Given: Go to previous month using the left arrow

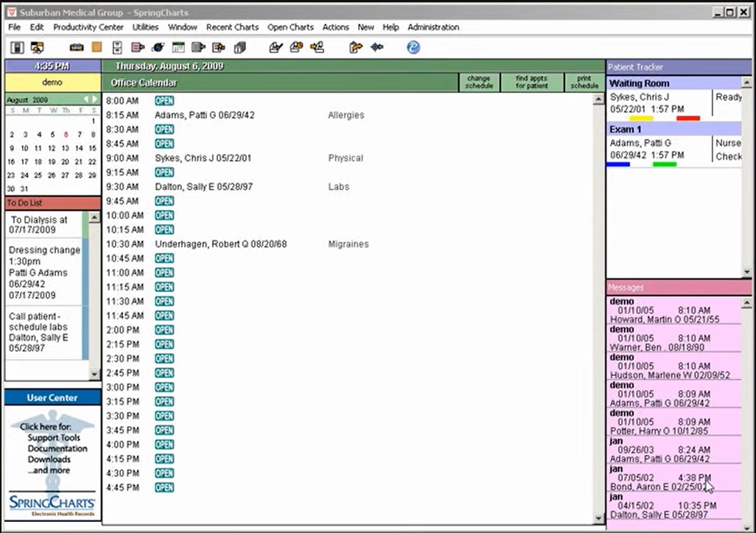Looking at the screenshot, I should click(x=87, y=99).
